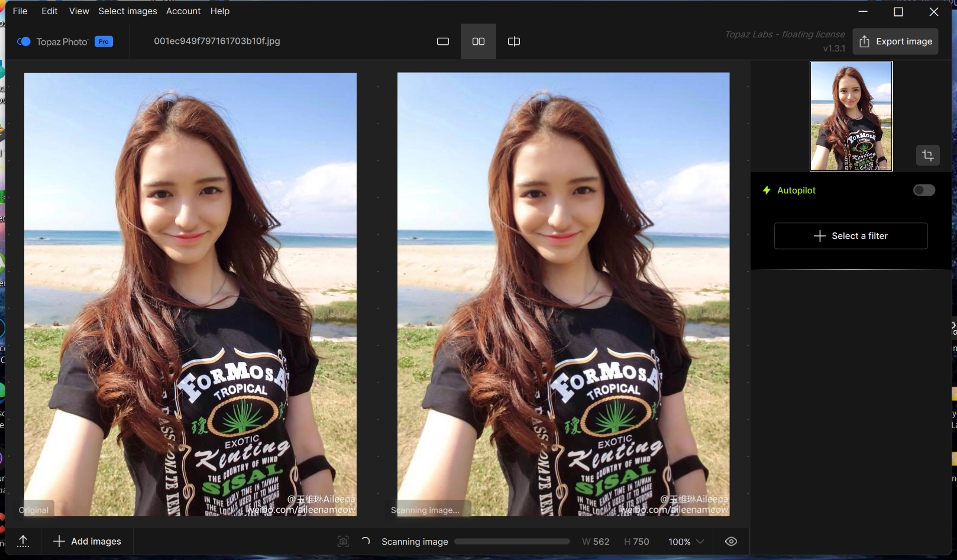
Task: Click the Scanning image... label on the right image
Action: pos(425,510)
